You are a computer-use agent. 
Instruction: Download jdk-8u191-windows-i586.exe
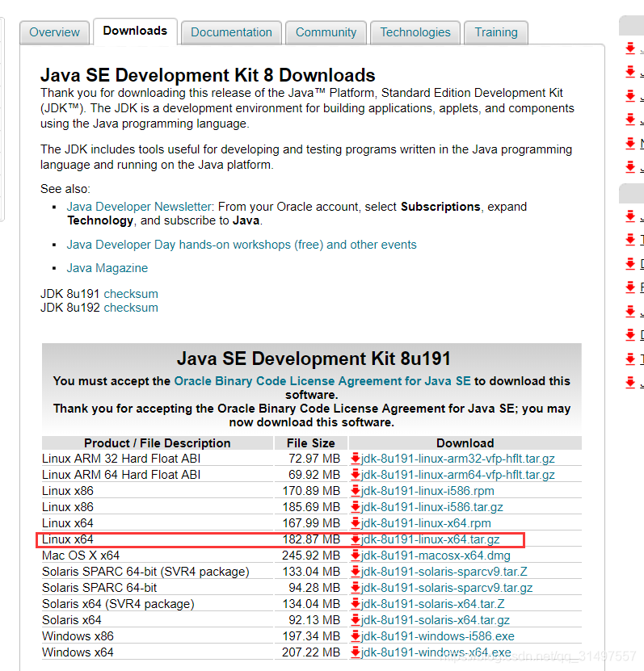(x=438, y=636)
